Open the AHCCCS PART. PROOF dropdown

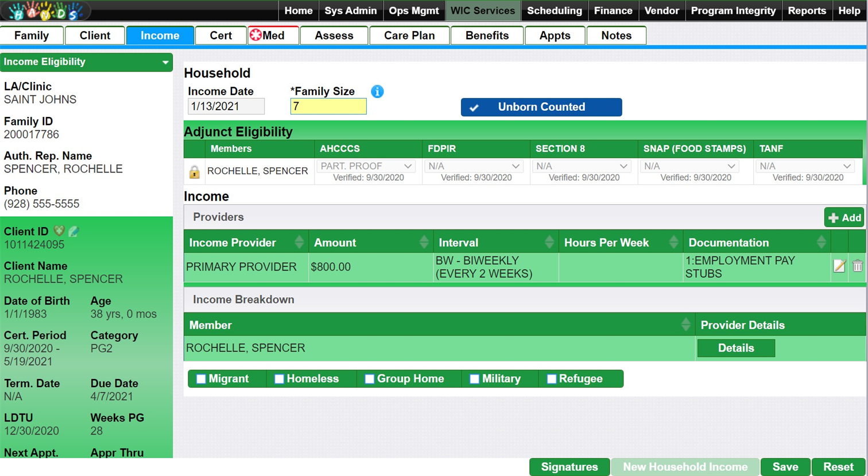366,166
